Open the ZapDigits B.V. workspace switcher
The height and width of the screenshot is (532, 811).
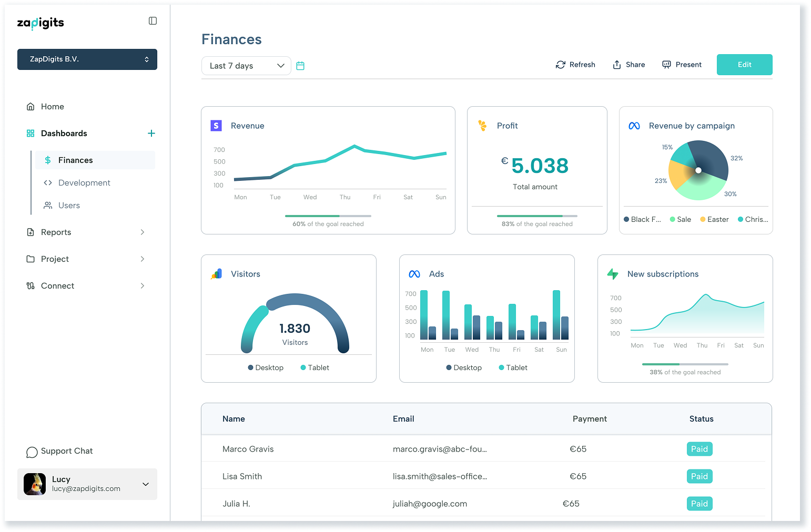(87, 59)
